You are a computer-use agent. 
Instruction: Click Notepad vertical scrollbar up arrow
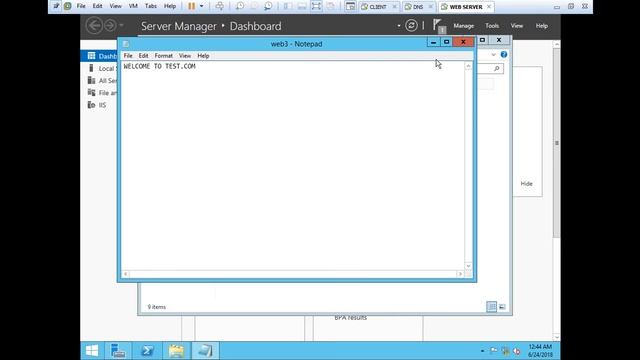[468, 66]
